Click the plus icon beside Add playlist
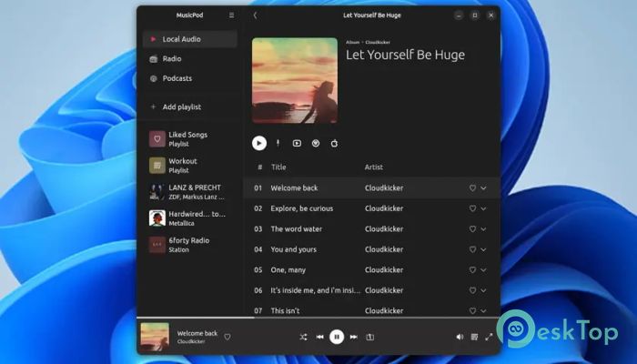Screen dimensions: 637x364 pos(153,106)
